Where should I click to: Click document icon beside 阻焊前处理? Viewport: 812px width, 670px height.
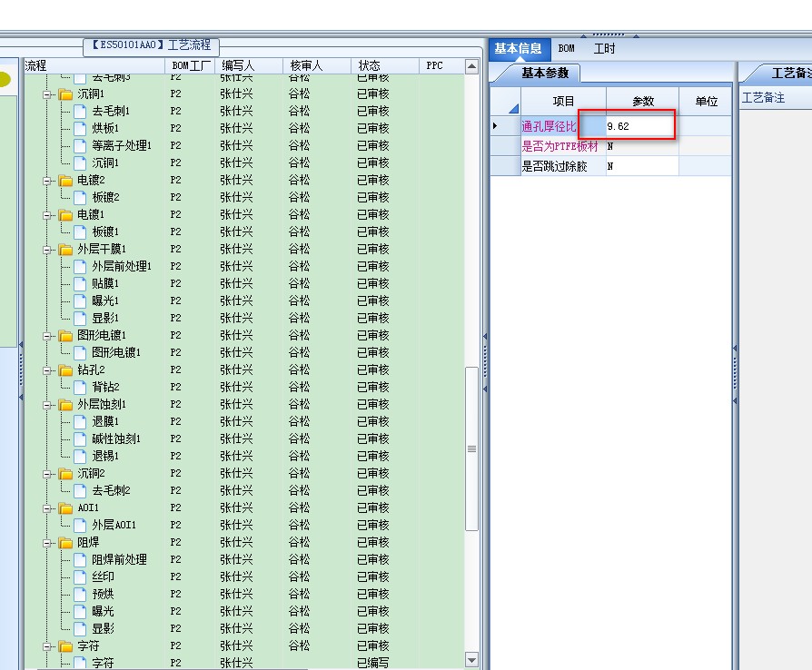pyautogui.click(x=80, y=560)
